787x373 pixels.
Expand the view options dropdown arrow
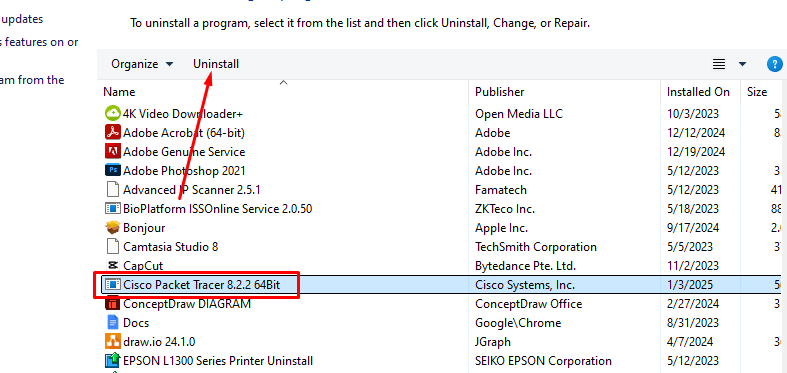[x=742, y=64]
